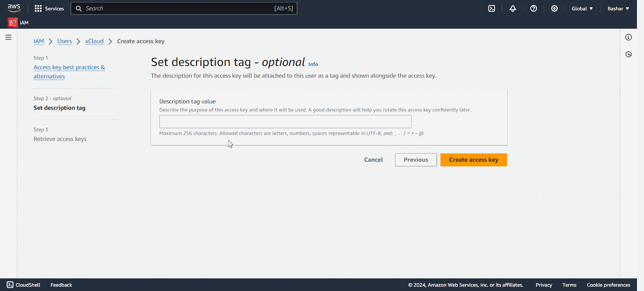The width and height of the screenshot is (644, 291).
Task: Click the red IAM service icon
Action: click(13, 23)
